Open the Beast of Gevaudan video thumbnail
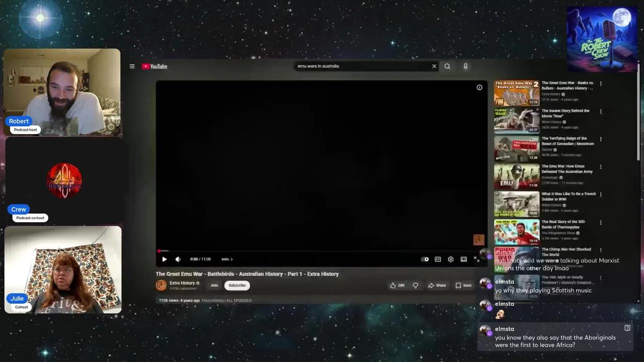This screenshot has height=362, width=644. [x=517, y=148]
